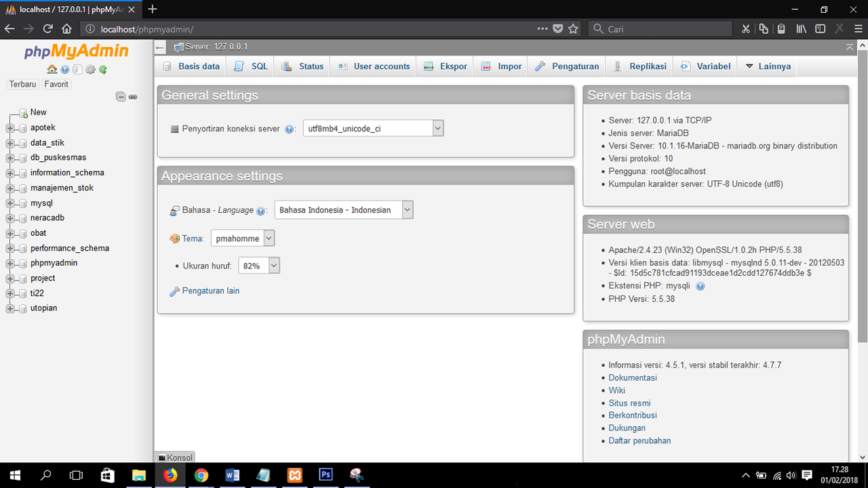This screenshot has width=868, height=488.
Task: Collapse the navigation panel with the arrow icon
Action: click(160, 47)
